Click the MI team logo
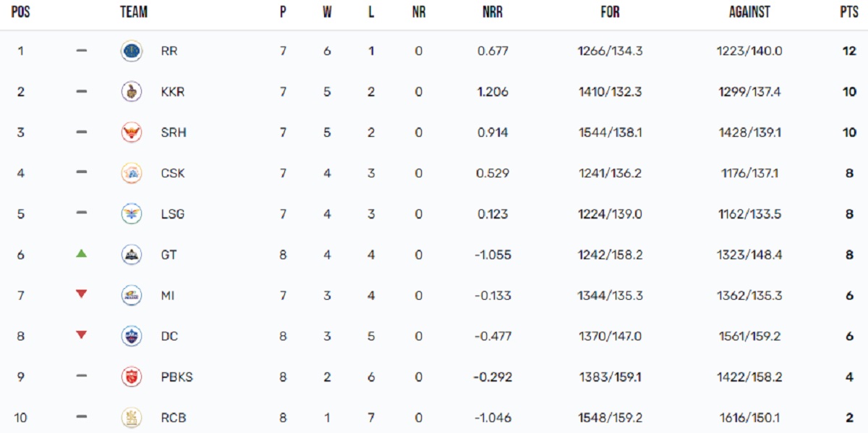The height and width of the screenshot is (433, 868). (x=131, y=295)
